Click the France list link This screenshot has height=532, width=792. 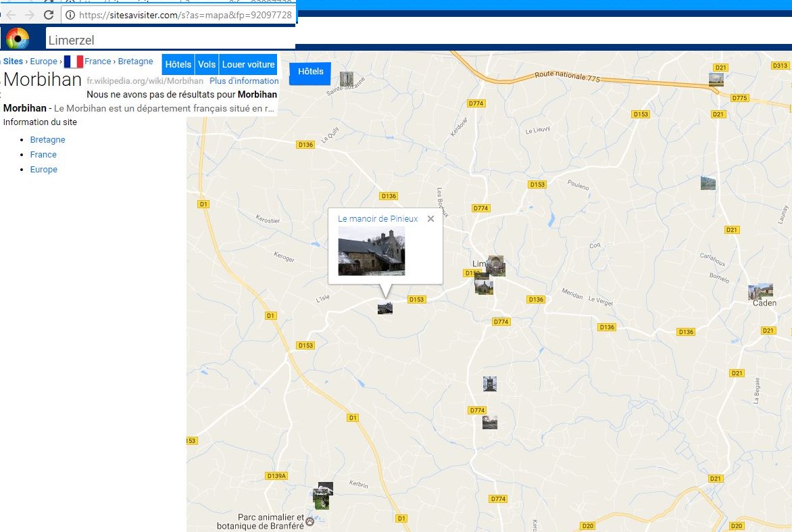(x=43, y=155)
